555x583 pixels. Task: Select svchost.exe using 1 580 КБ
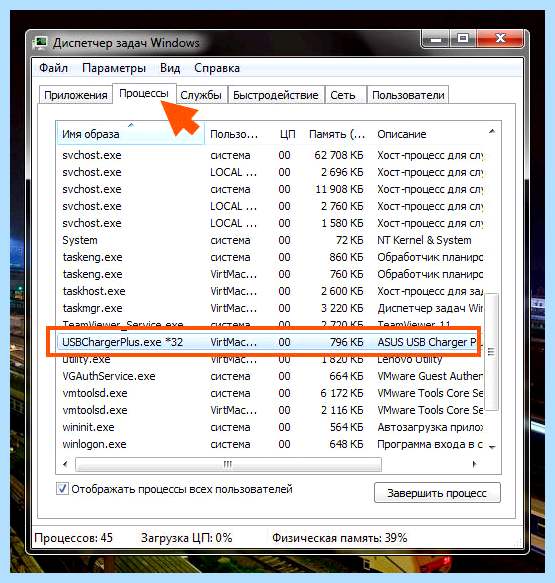pos(270,223)
